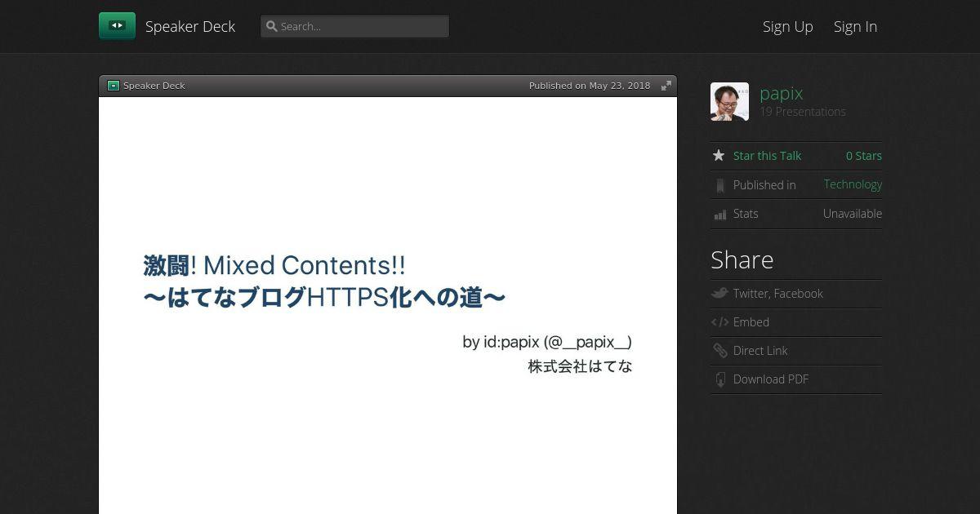Viewport: 980px width, 514px height.
Task: Click the 19 Presentations text
Action: pyautogui.click(x=803, y=112)
